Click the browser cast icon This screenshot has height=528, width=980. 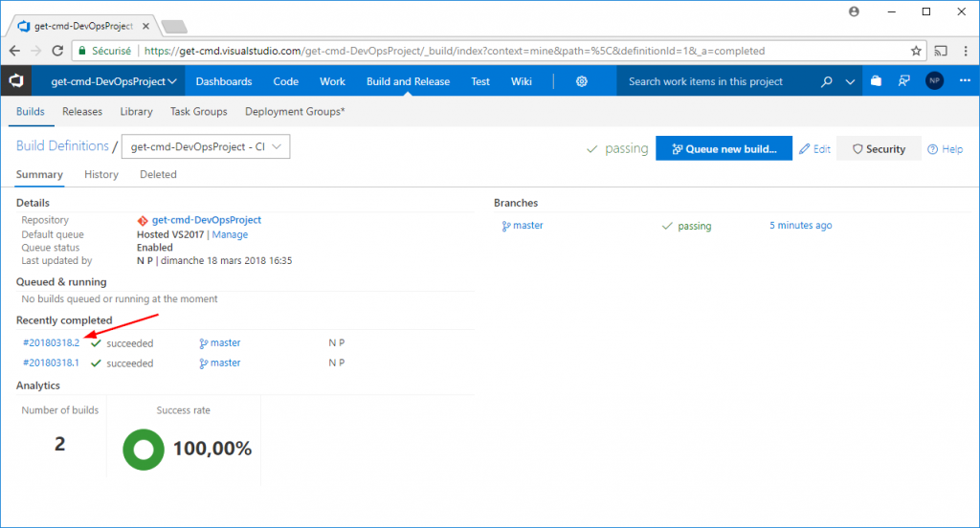pyautogui.click(x=941, y=52)
